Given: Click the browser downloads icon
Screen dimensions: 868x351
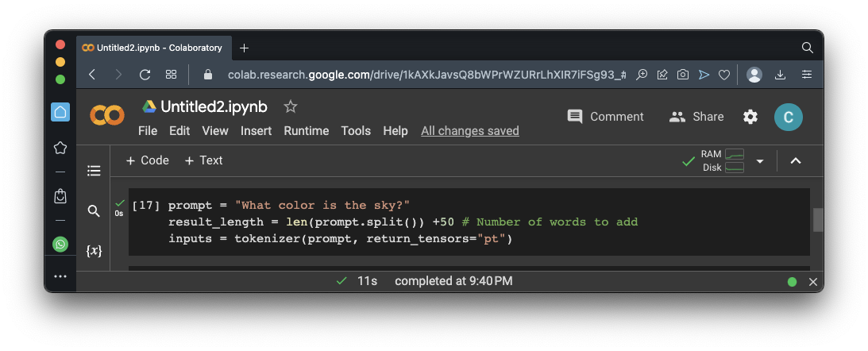Looking at the screenshot, I should tap(780, 75).
